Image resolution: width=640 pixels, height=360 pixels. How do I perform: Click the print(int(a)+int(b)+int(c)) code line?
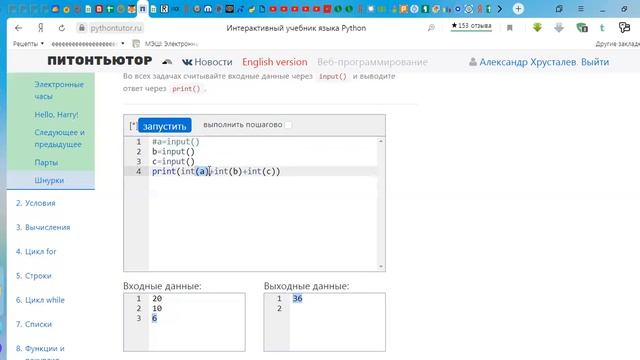click(x=216, y=171)
